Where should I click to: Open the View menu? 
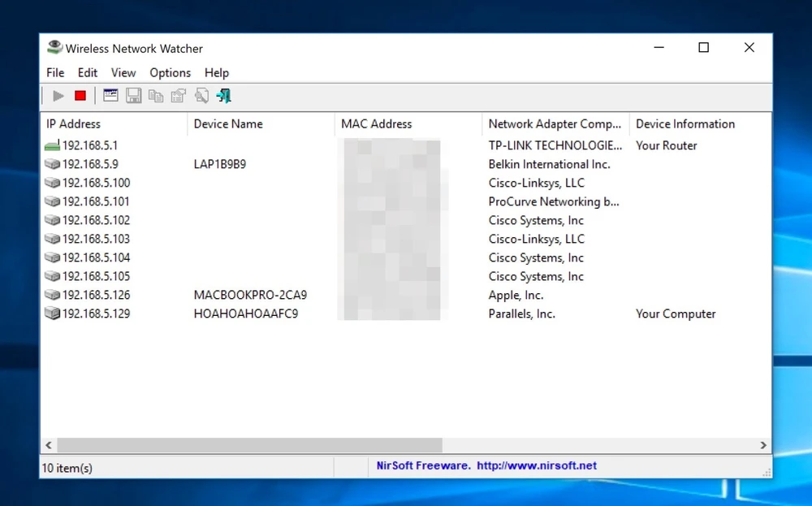pos(123,73)
